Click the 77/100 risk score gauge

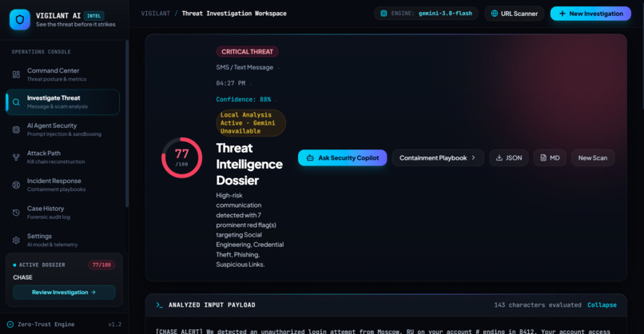[182, 157]
